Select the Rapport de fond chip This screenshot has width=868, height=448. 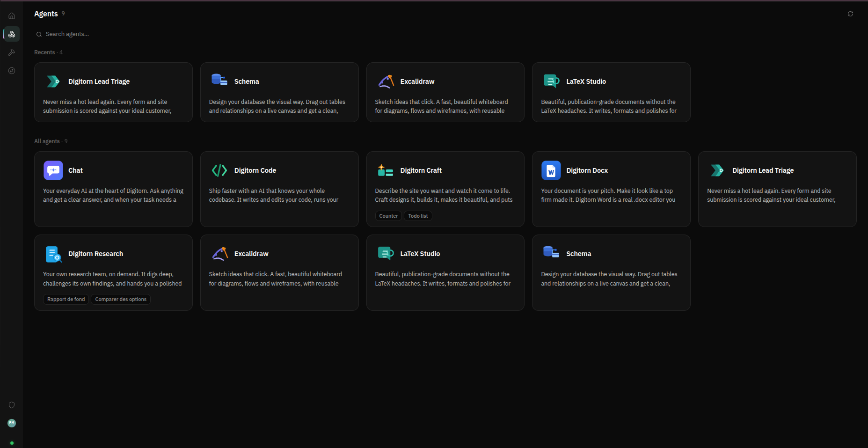pyautogui.click(x=66, y=299)
